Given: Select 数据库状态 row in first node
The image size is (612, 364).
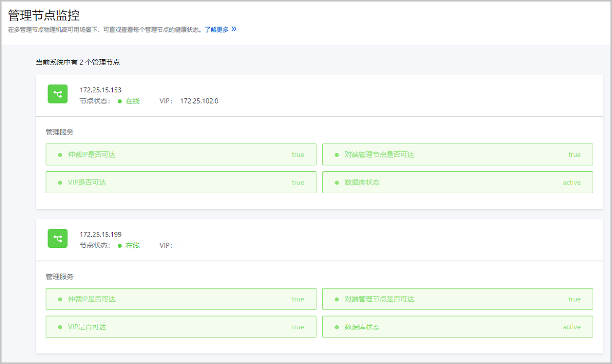Looking at the screenshot, I should (x=457, y=183).
